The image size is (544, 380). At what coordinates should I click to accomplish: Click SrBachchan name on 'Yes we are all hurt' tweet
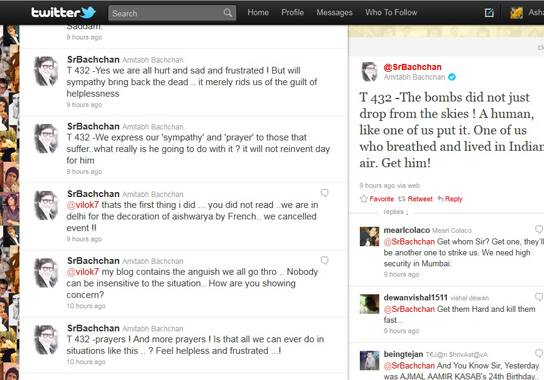pos(93,59)
